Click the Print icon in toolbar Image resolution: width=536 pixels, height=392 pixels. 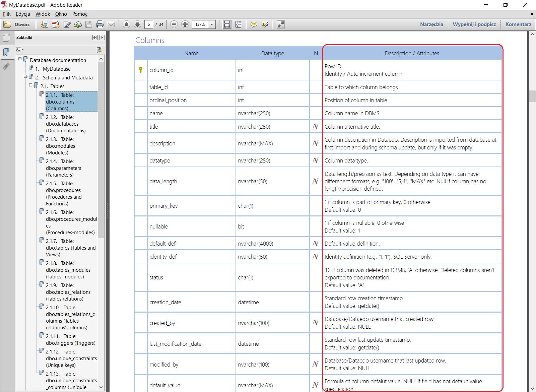[100, 24]
